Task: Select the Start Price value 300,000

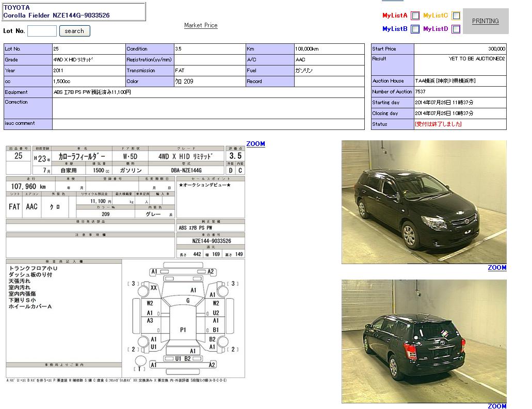Action: [x=496, y=49]
